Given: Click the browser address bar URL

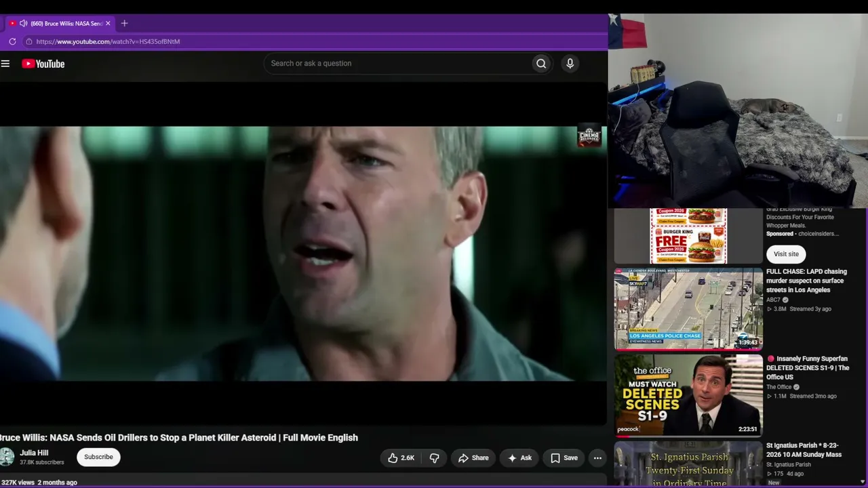Looking at the screenshot, I should click(108, 41).
